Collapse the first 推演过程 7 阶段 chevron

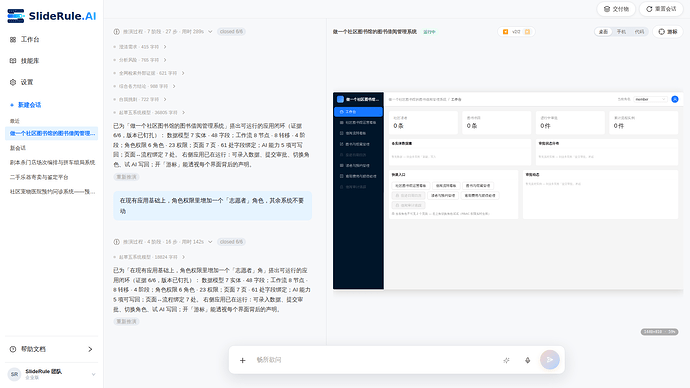(210, 32)
